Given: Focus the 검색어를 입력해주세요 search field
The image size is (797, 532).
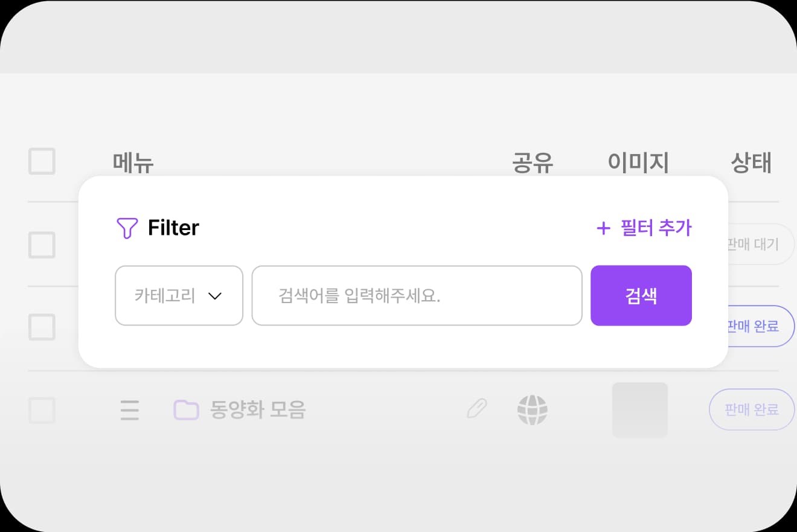Looking at the screenshot, I should (x=417, y=296).
